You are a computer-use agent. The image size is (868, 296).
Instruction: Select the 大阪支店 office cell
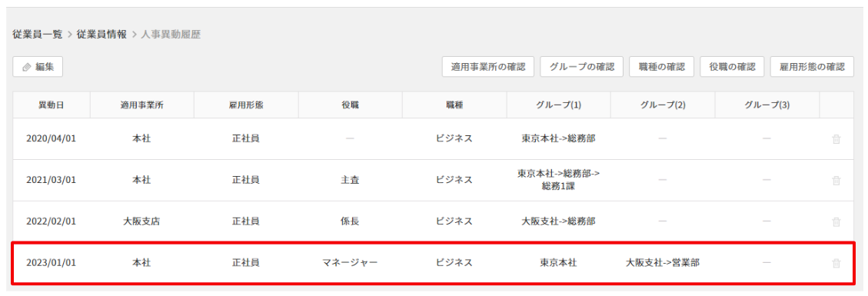pyautogui.click(x=141, y=222)
